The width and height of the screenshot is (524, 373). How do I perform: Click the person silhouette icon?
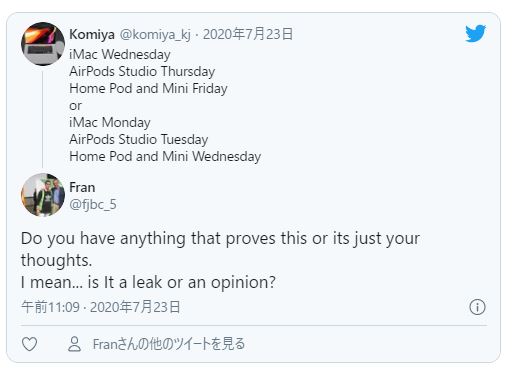(74, 344)
